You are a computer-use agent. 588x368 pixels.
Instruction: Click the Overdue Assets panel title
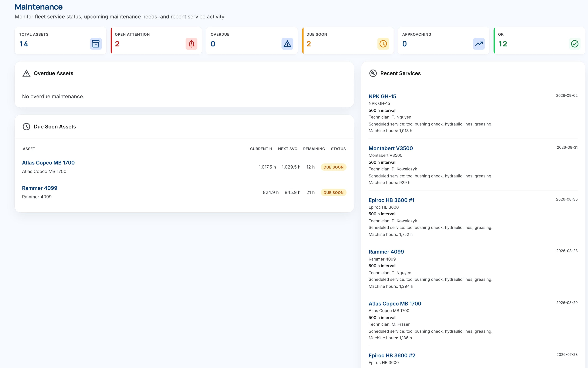(x=53, y=73)
